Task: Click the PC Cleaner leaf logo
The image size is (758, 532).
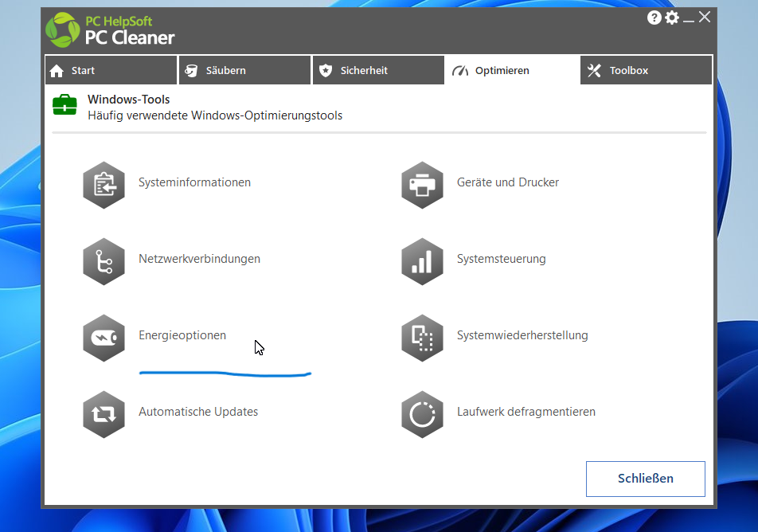Action: 63,30
